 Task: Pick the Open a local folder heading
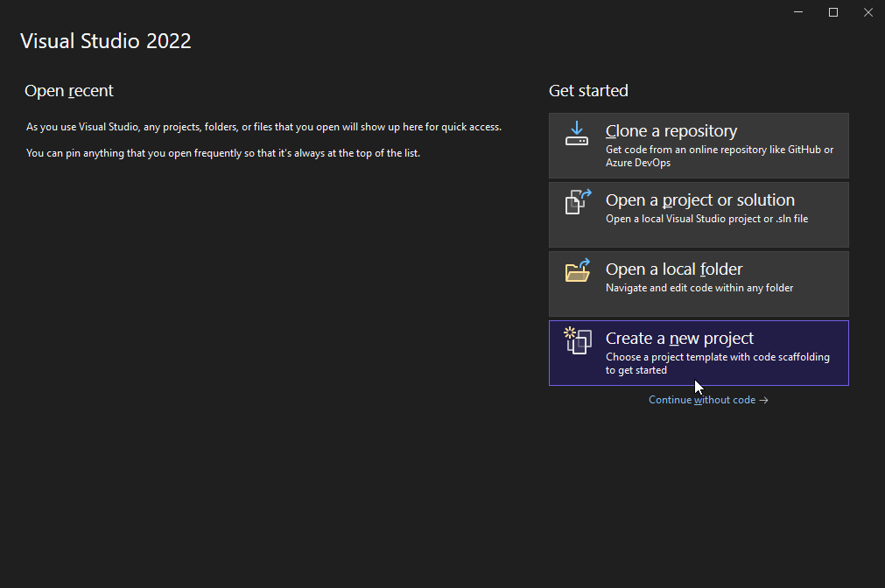[674, 269]
